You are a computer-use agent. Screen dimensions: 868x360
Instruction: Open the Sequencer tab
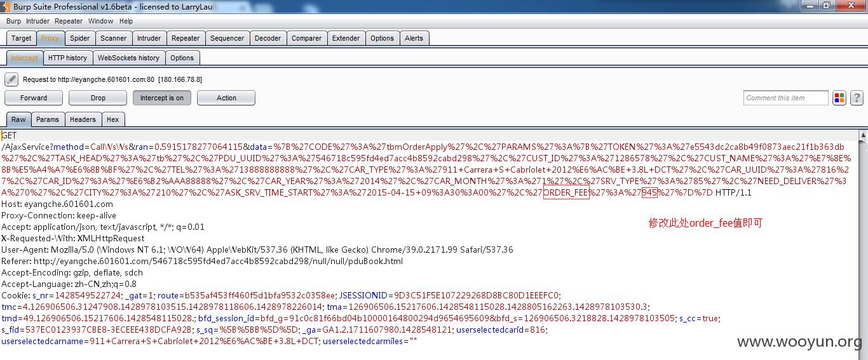pos(227,38)
